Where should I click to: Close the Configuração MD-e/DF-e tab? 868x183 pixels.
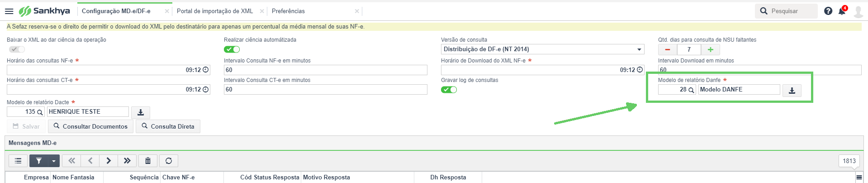click(167, 11)
